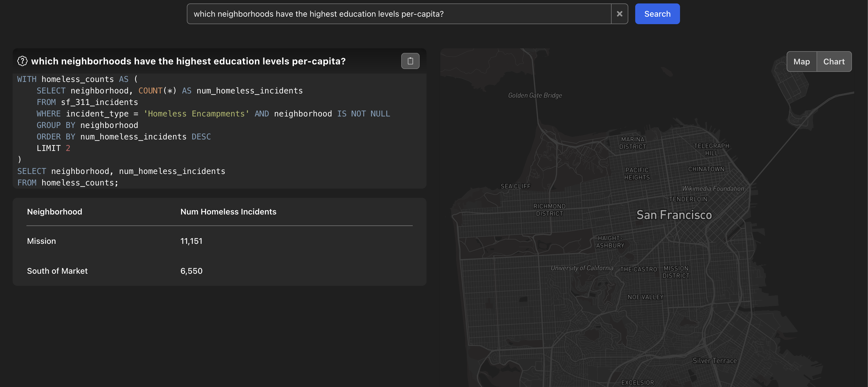The image size is (868, 387).
Task: Click inside the search query input field
Action: click(x=400, y=14)
